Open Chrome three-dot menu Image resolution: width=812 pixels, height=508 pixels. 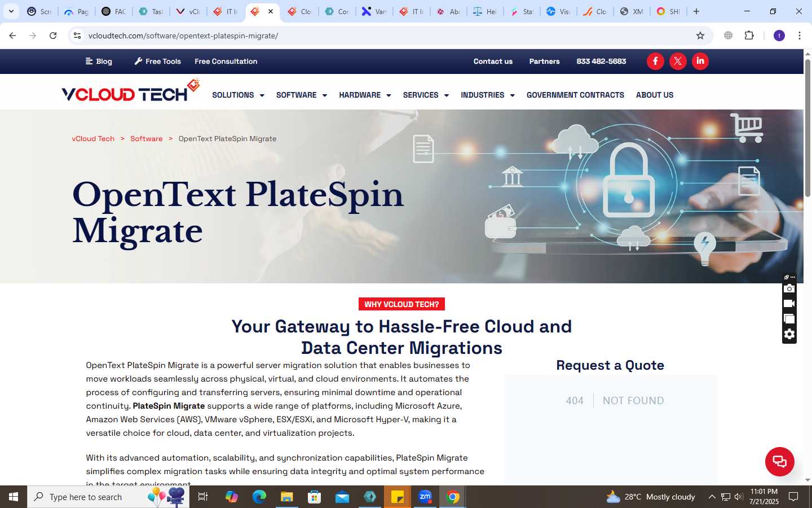point(800,36)
